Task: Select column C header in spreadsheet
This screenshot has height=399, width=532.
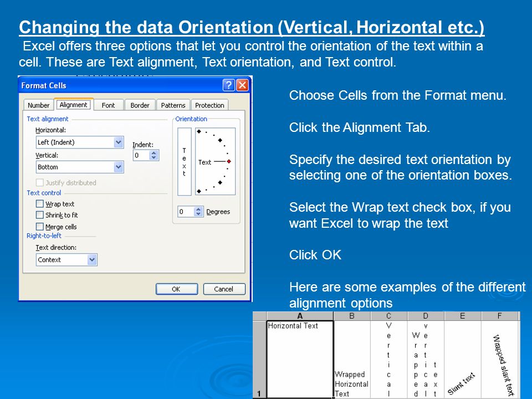Action: (x=389, y=316)
